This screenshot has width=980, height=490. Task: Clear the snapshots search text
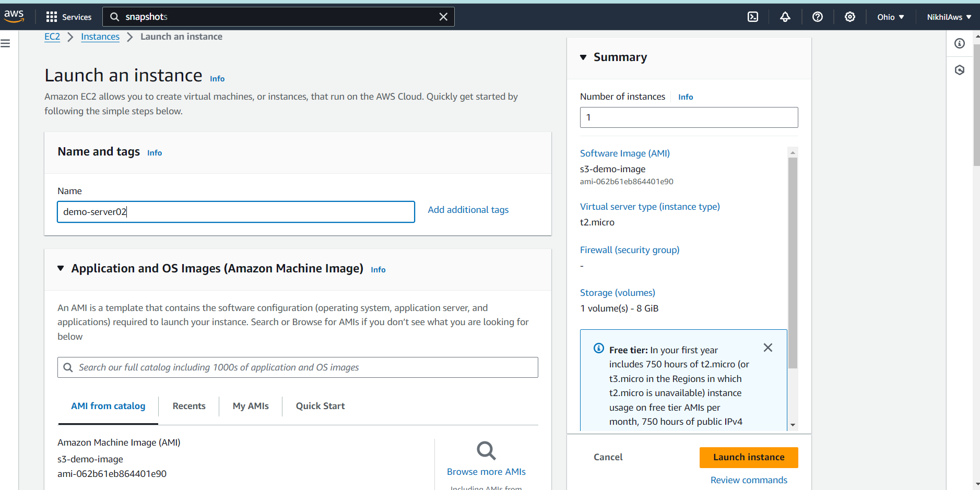443,17
